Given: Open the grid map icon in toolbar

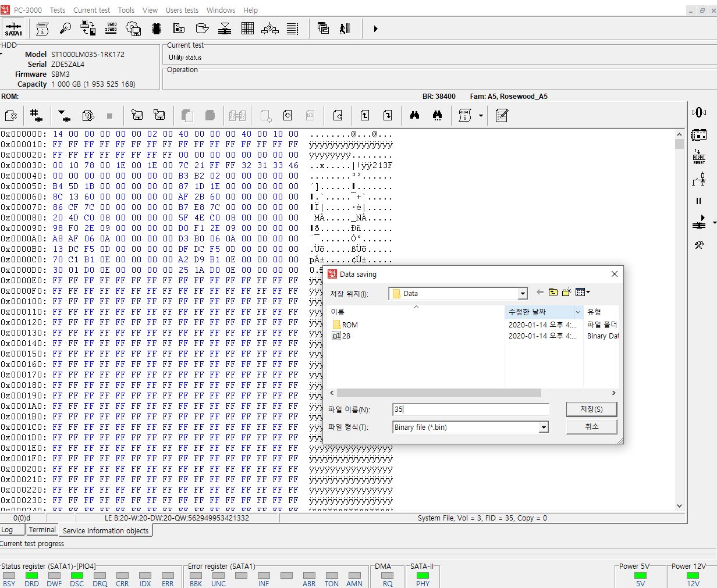Looking at the screenshot, I should 247,28.
